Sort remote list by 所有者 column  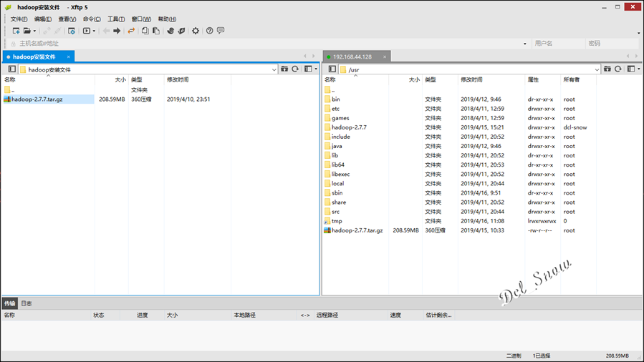tap(578, 80)
